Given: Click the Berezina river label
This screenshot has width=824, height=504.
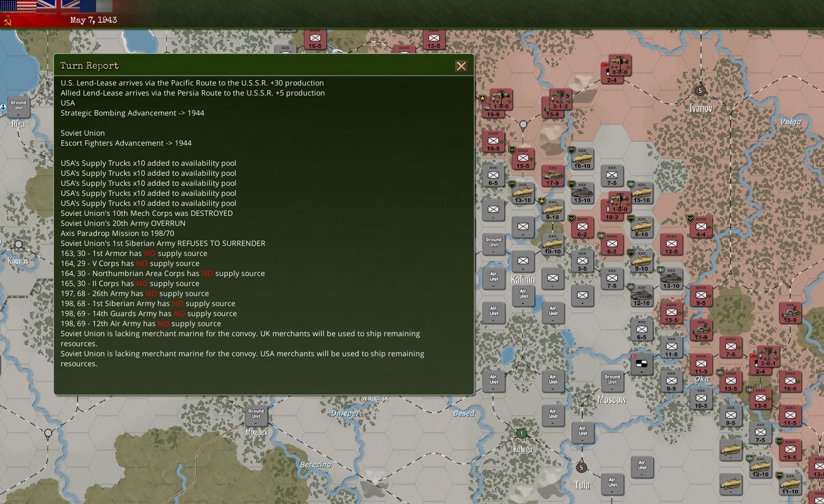Looking at the screenshot, I should [316, 464].
